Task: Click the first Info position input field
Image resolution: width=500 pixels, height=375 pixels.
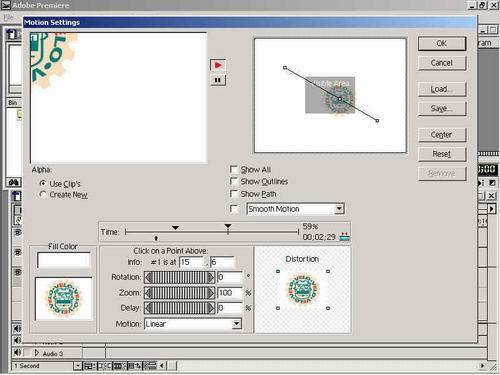Action: pos(191,262)
